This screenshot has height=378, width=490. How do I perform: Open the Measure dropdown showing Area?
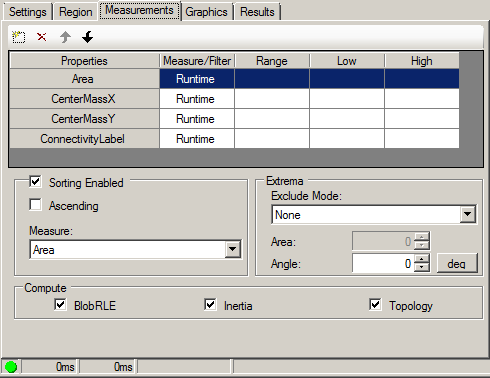(232, 249)
